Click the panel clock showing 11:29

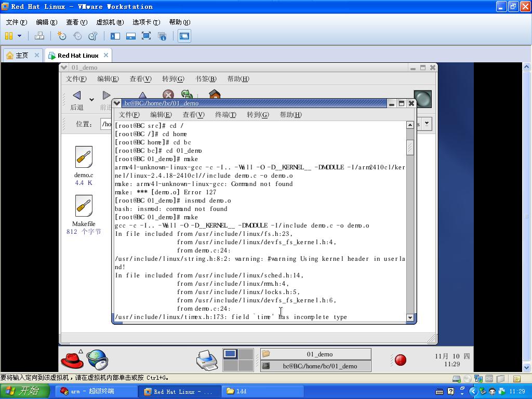click(453, 360)
